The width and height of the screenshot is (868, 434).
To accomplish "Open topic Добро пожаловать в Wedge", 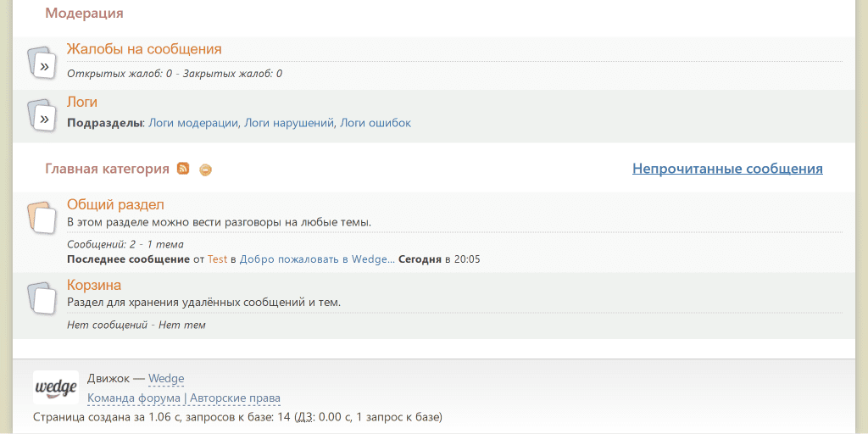I will 314,259.
